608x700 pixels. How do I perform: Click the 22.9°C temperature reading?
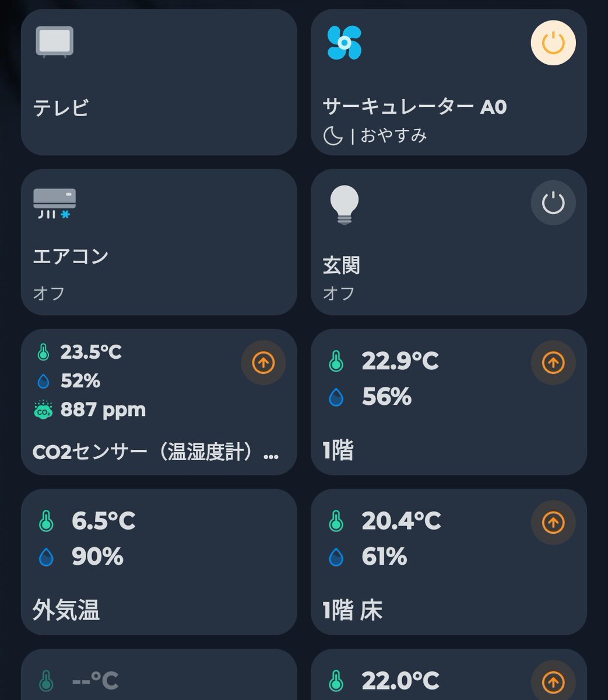coord(400,361)
